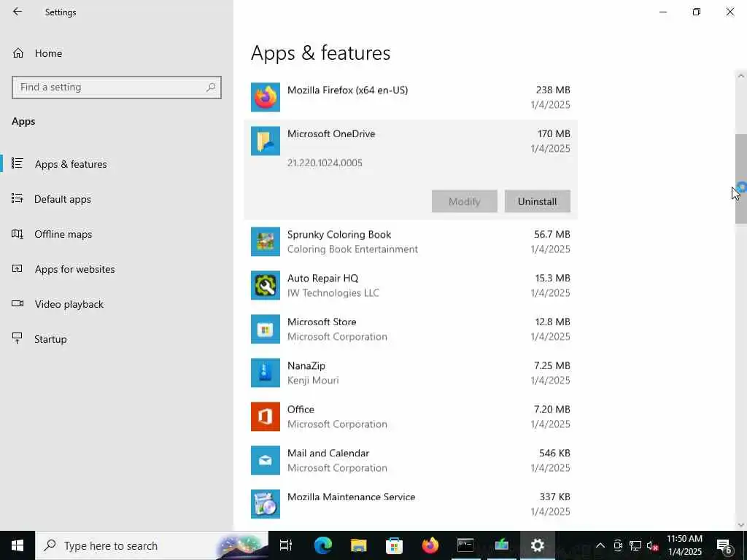Select the Office entry
This screenshot has width=747, height=560.
[411, 416]
